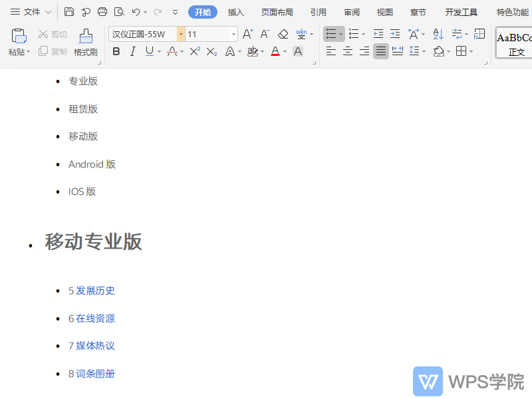Open the font name dropdown
The height and width of the screenshot is (399, 532).
click(x=181, y=33)
